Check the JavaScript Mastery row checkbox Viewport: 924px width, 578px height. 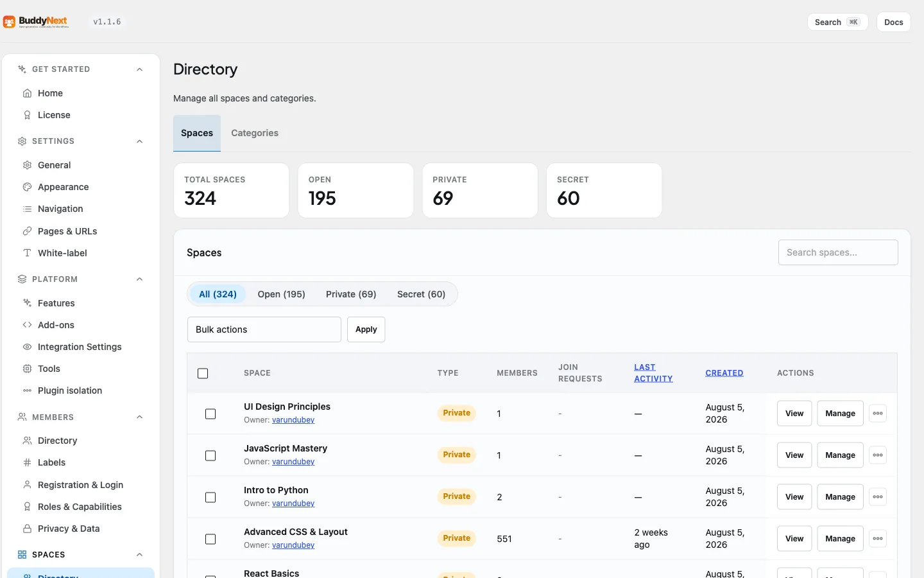tap(210, 456)
